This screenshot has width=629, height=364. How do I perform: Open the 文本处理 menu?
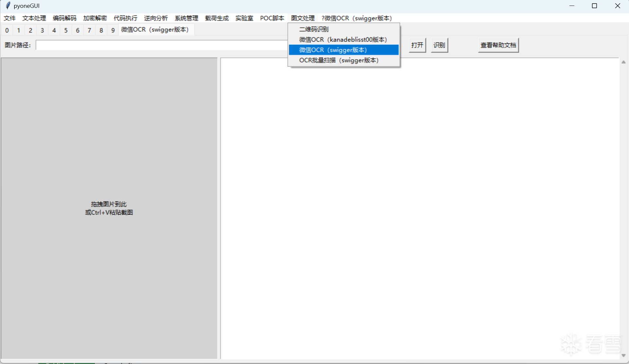pyautogui.click(x=34, y=18)
